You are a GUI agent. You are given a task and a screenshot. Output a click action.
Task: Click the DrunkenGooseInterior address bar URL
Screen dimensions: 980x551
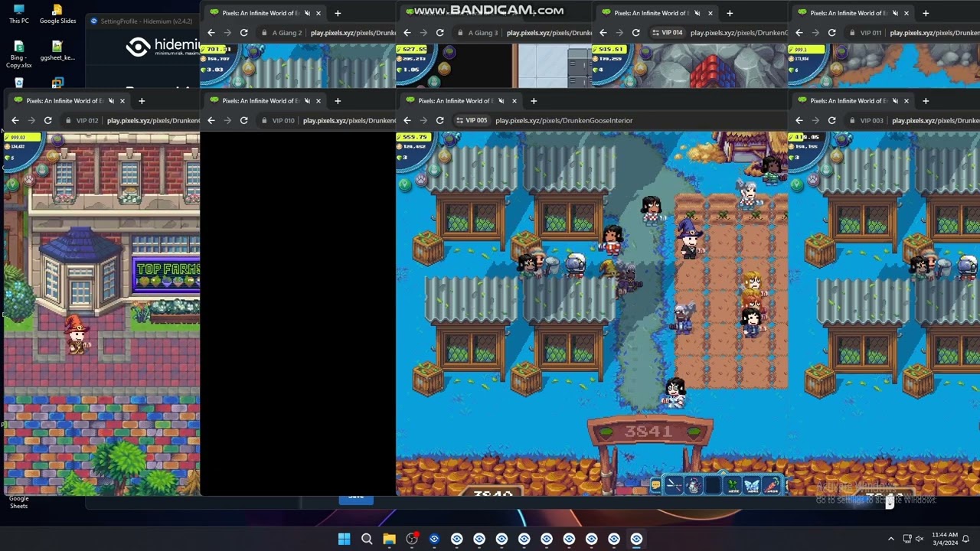563,120
